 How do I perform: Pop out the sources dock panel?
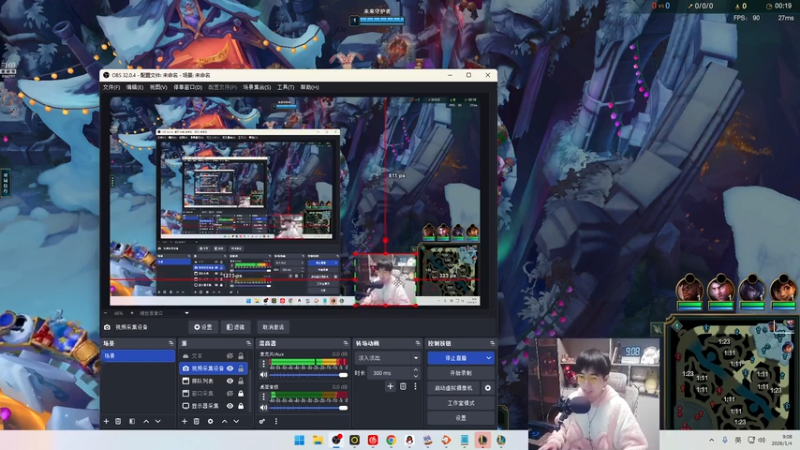[x=248, y=343]
